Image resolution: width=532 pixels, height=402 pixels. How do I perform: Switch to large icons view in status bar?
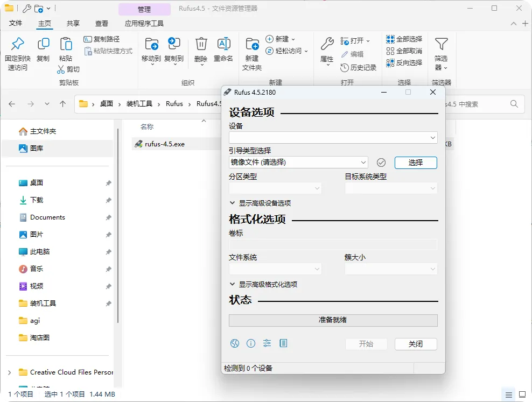pyautogui.click(x=522, y=394)
